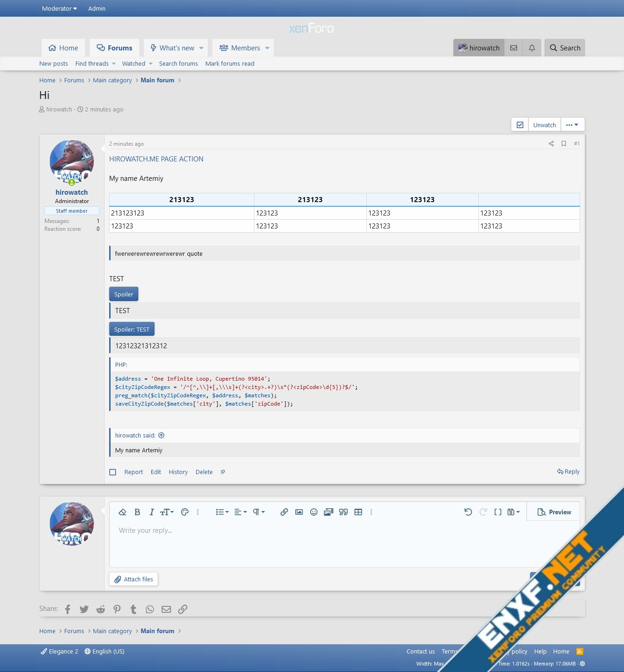
Task: Go to the Members tab
Action: coord(240,48)
